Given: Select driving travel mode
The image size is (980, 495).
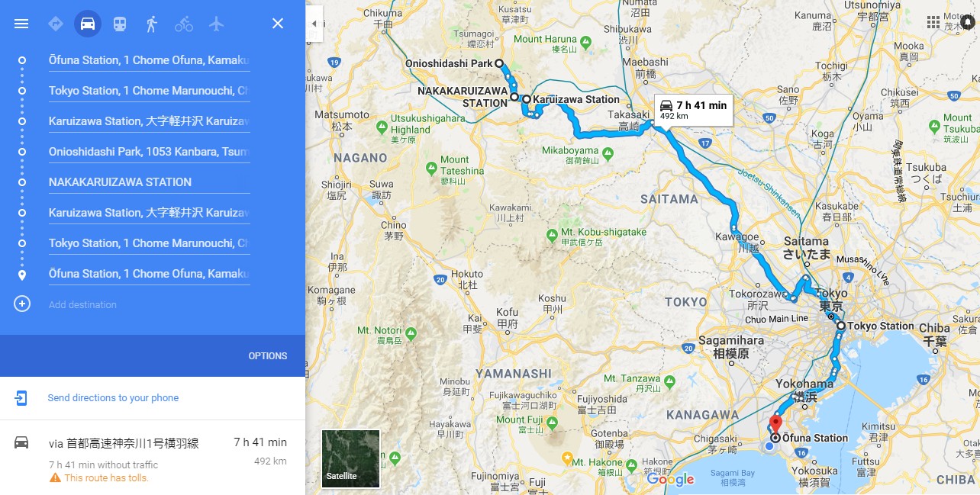Looking at the screenshot, I should 88,24.
